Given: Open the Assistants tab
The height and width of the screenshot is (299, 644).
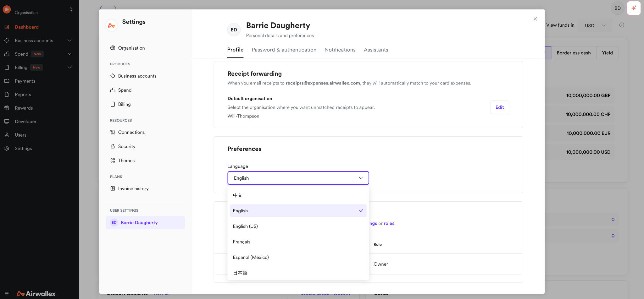Looking at the screenshot, I should click(376, 50).
